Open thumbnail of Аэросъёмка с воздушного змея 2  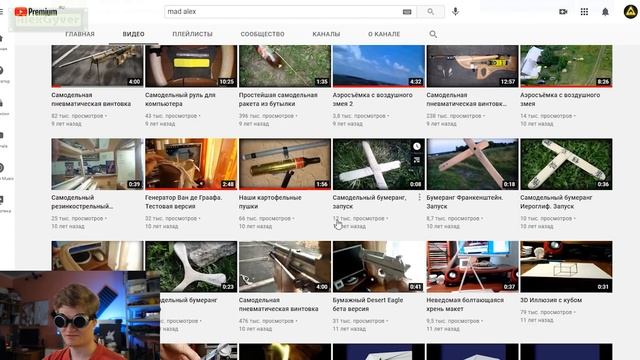pos(379,66)
